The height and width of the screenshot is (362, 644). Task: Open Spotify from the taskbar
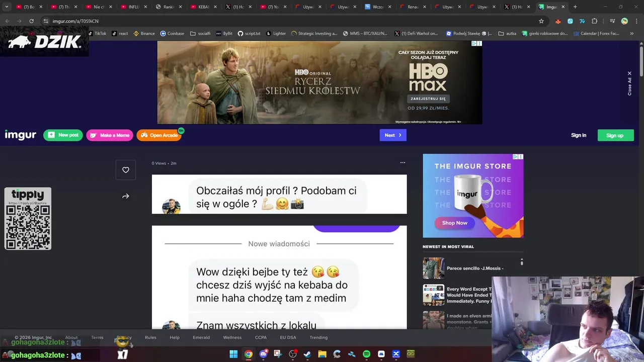tap(366, 354)
